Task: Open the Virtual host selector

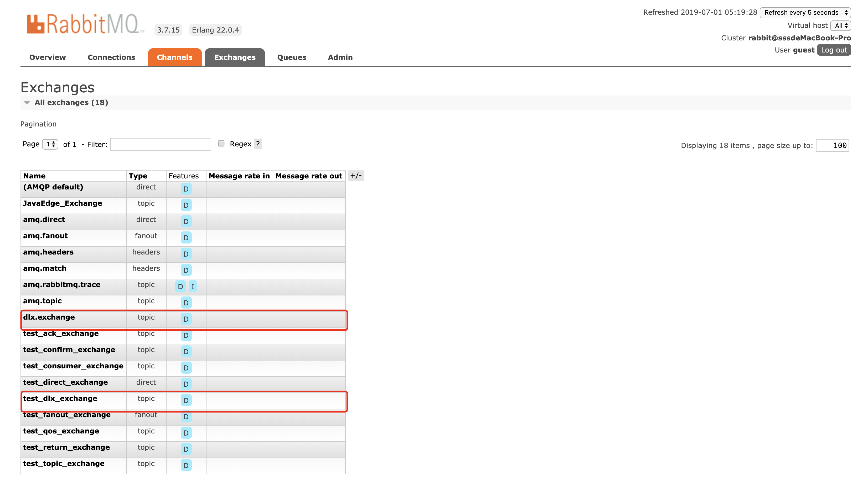Action: (840, 26)
